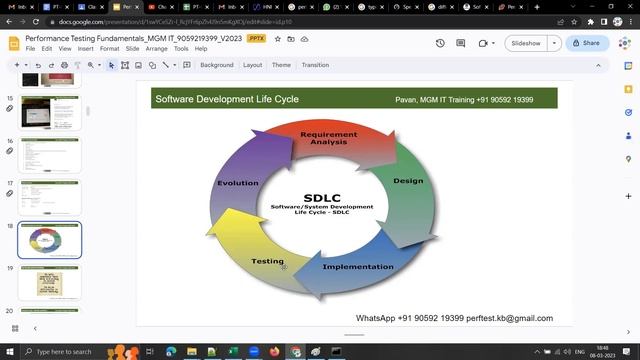This screenshot has height=360, width=640.
Task: Activate paint format tool
Action: pyautogui.click(x=78, y=65)
